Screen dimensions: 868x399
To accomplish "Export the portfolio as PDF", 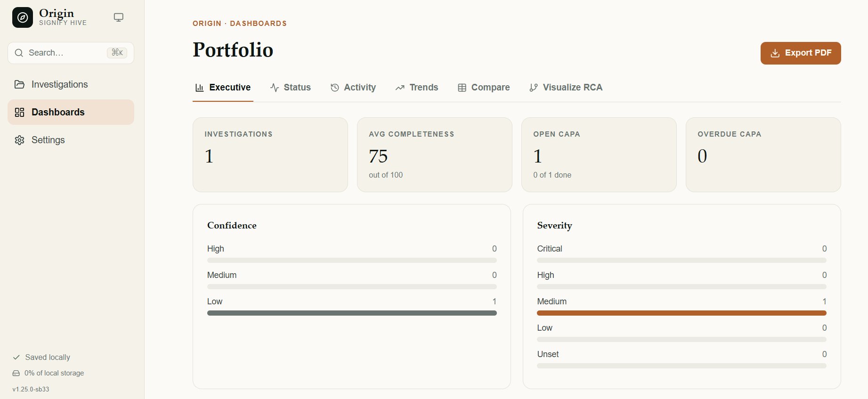I will 801,53.
